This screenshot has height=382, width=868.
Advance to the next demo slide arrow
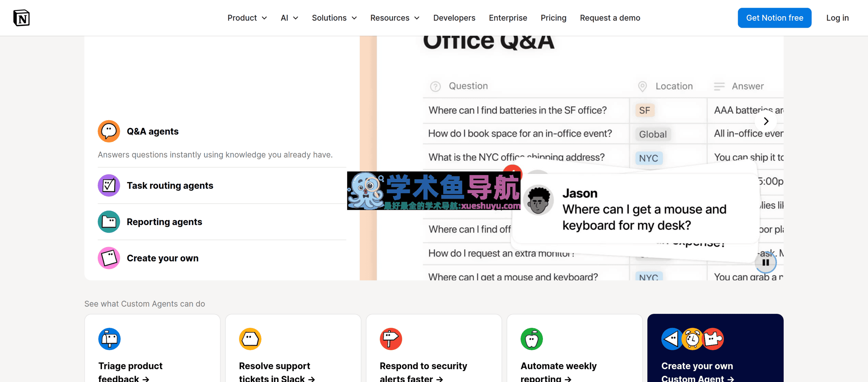(x=766, y=121)
